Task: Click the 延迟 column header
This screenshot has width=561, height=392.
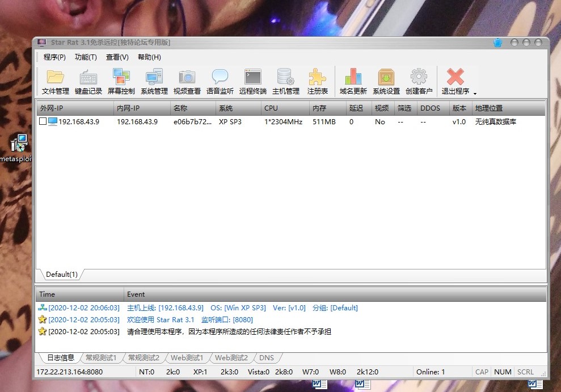Action: 359,108
